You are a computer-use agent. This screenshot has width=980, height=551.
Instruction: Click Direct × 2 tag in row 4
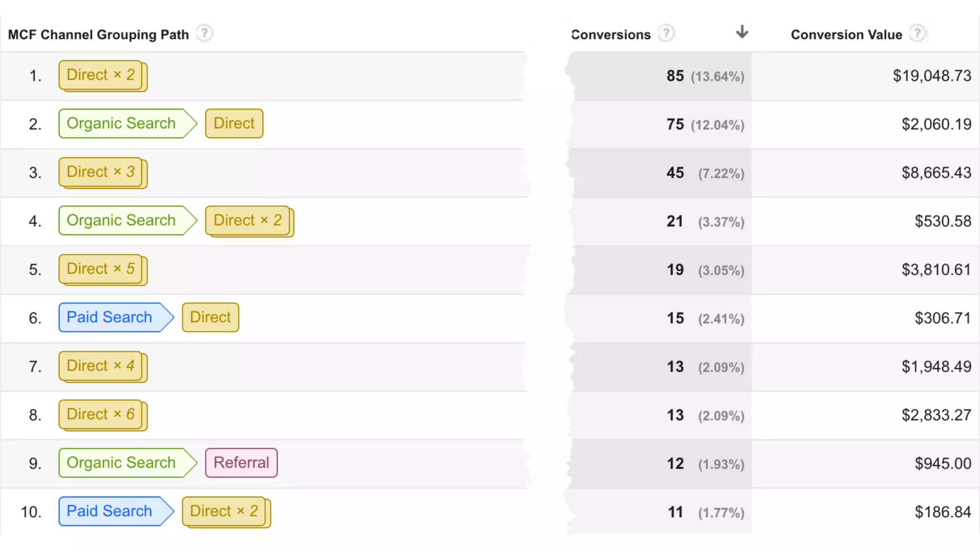coord(247,220)
